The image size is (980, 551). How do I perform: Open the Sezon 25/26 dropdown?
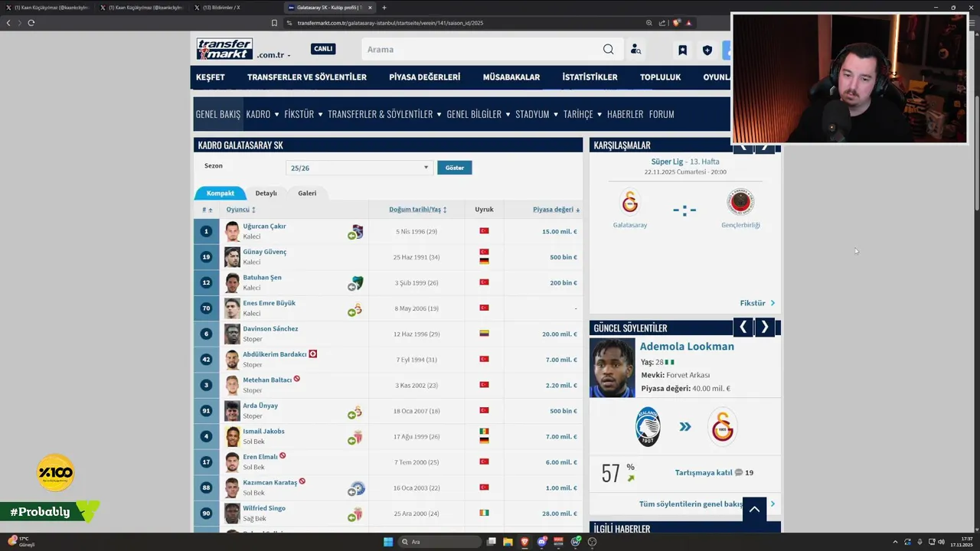coord(359,168)
